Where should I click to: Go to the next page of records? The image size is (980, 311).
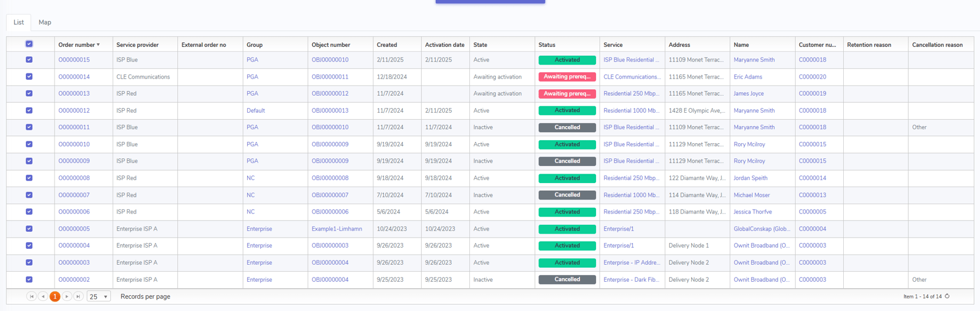point(67,297)
